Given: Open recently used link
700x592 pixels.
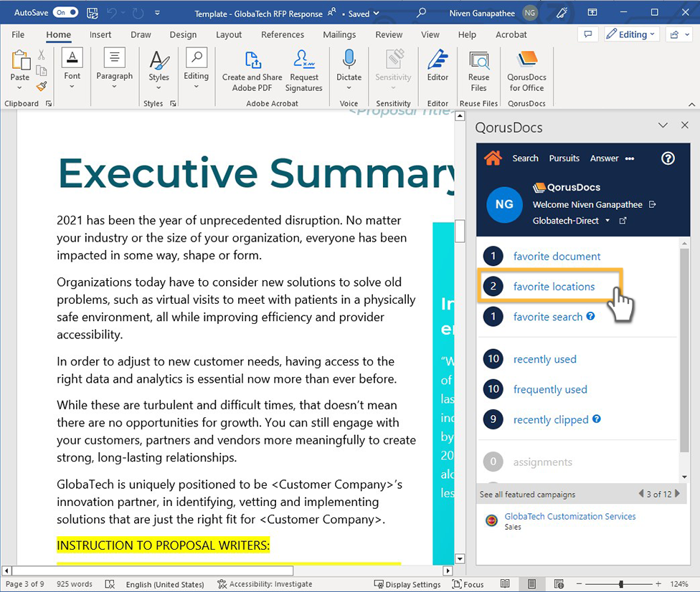Looking at the screenshot, I should pyautogui.click(x=544, y=359).
